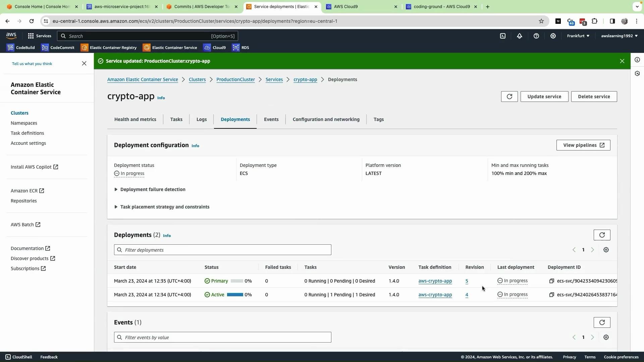The width and height of the screenshot is (644, 362).
Task: Open Elastic Container Registry favorites shortcut
Action: [x=109, y=48]
